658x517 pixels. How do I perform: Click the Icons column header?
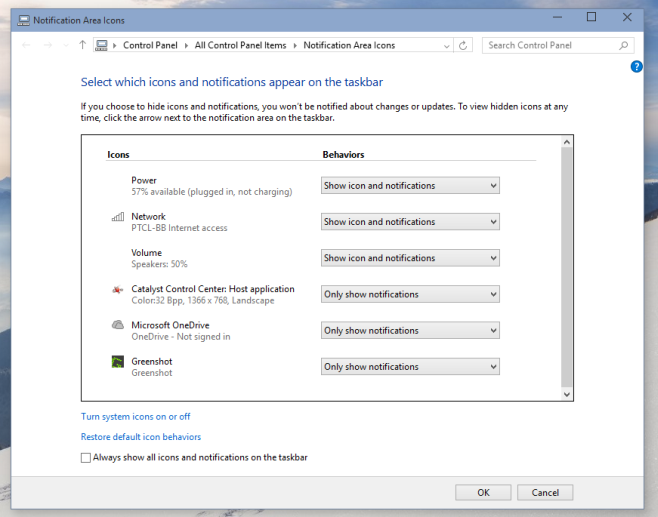118,154
